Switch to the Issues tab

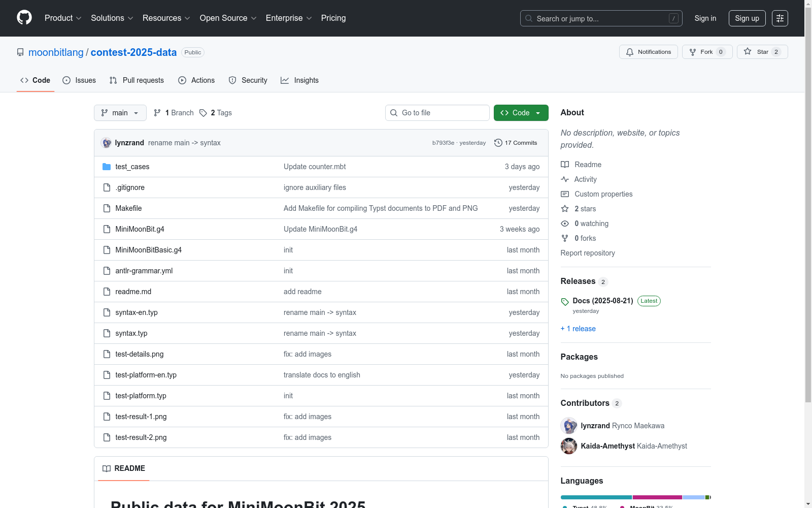point(79,80)
